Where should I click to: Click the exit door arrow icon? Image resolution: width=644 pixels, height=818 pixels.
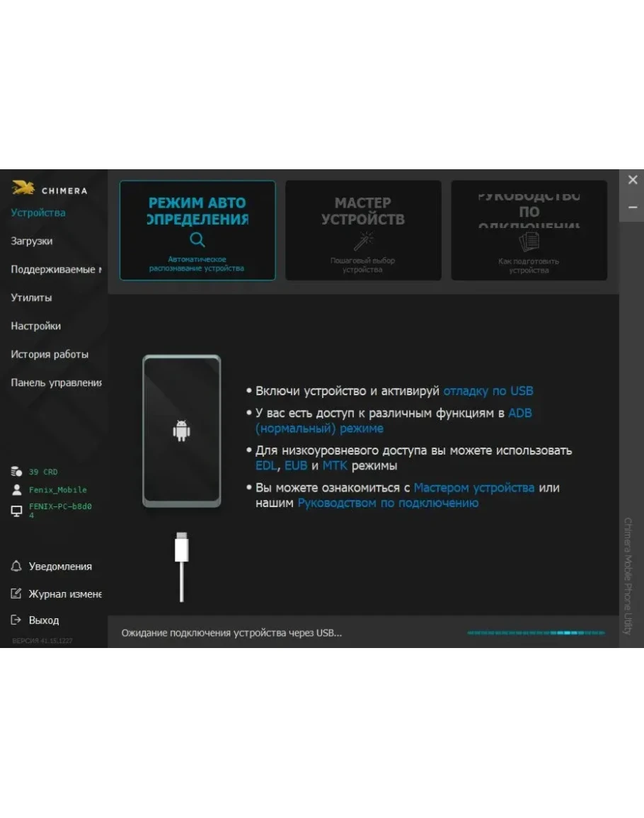pos(16,620)
